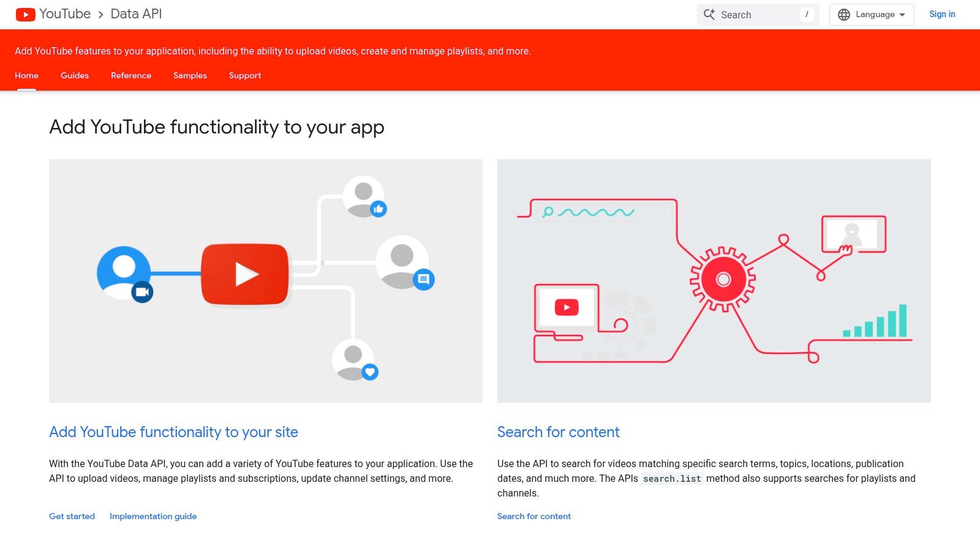Focus the Search input field

(758, 15)
